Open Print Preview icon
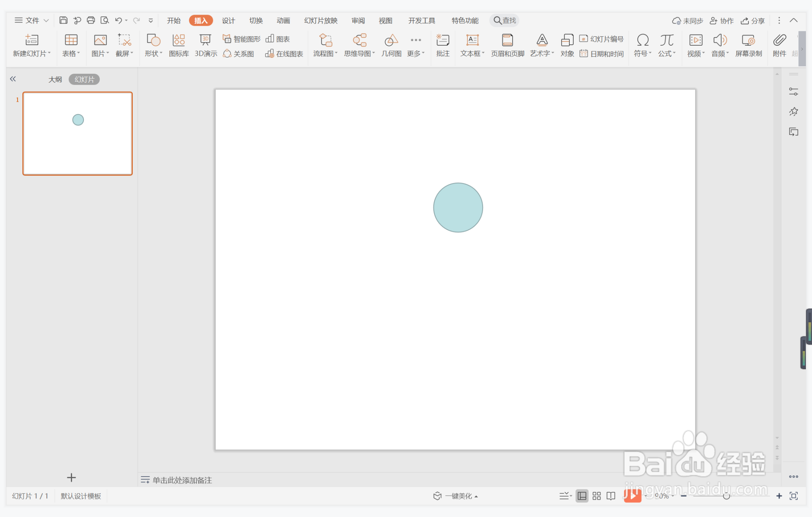This screenshot has width=812, height=517. [105, 20]
